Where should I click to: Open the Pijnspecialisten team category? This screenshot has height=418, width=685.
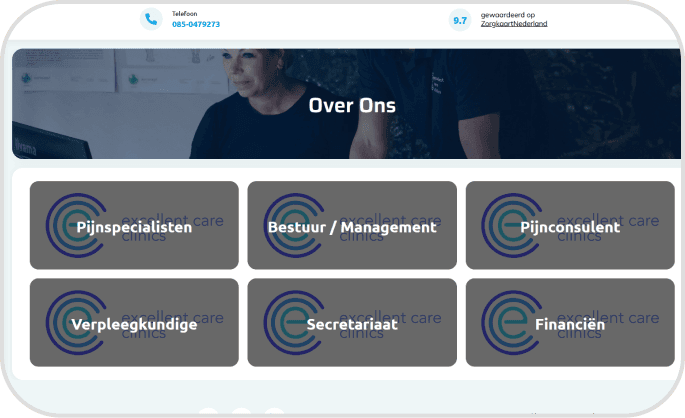tap(134, 227)
